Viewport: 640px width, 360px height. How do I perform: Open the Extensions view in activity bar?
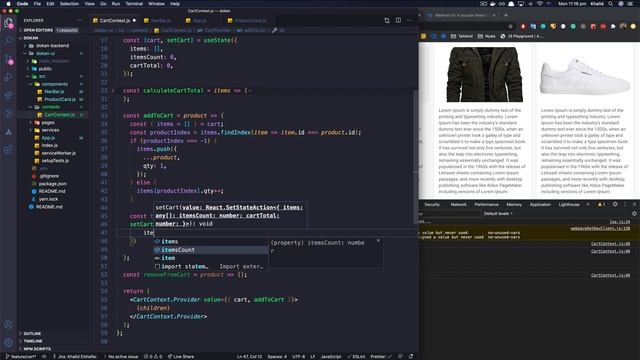[9, 149]
